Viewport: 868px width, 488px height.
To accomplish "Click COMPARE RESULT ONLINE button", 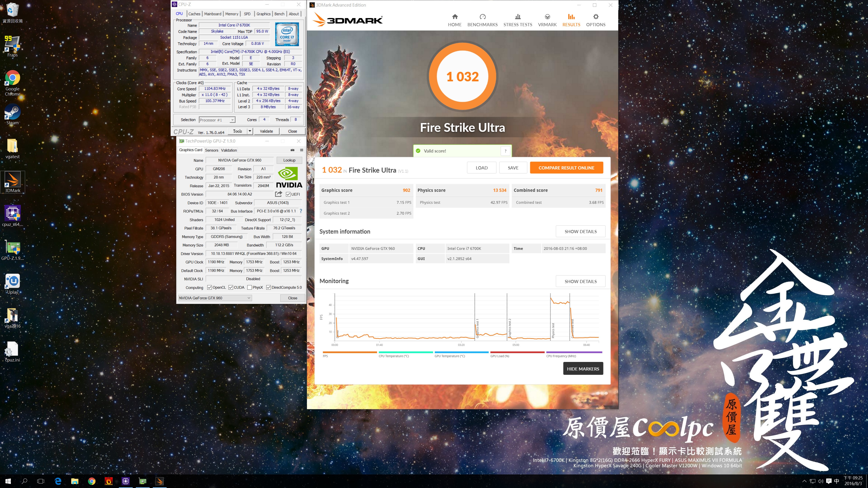I will (566, 168).
